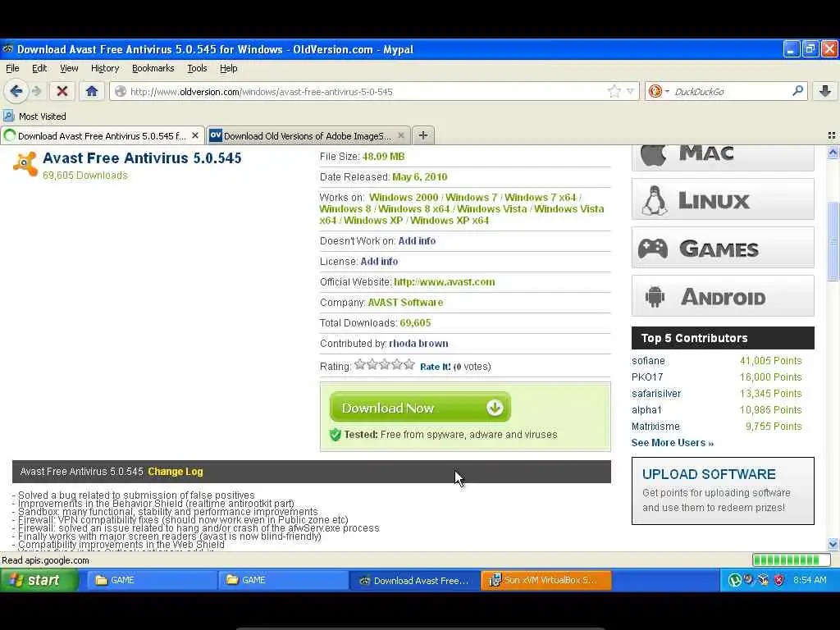
Task: Go back with the browser Back arrow
Action: coord(16,92)
